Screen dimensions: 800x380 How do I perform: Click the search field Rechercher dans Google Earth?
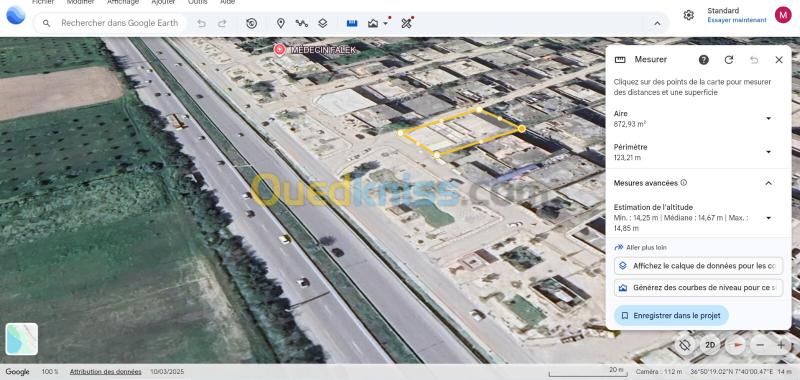[x=110, y=23]
